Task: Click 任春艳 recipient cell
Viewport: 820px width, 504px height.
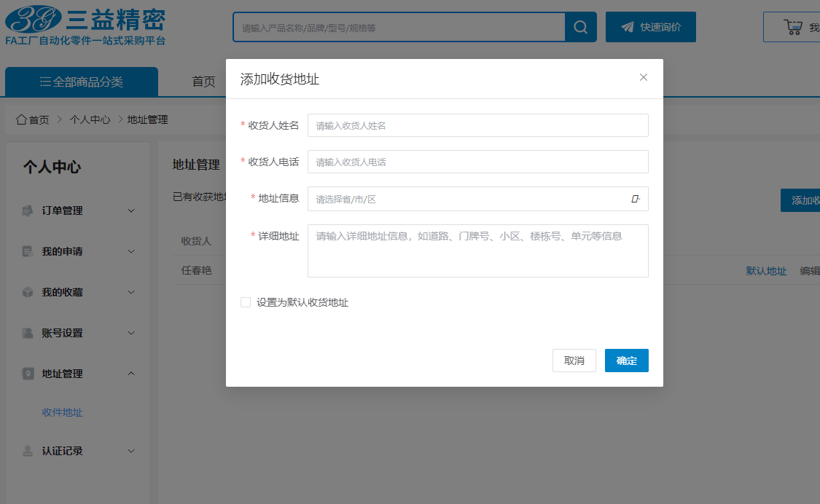Action: click(x=196, y=270)
